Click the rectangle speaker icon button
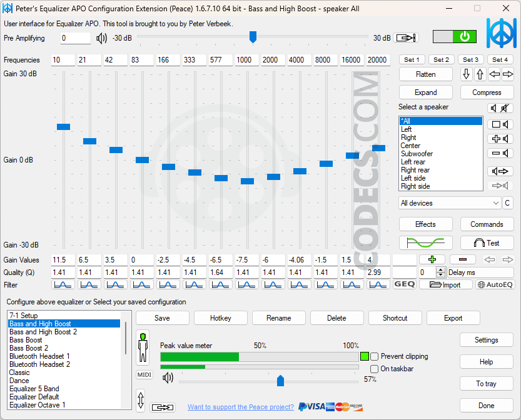The height and width of the screenshot is (420, 521). point(500,124)
